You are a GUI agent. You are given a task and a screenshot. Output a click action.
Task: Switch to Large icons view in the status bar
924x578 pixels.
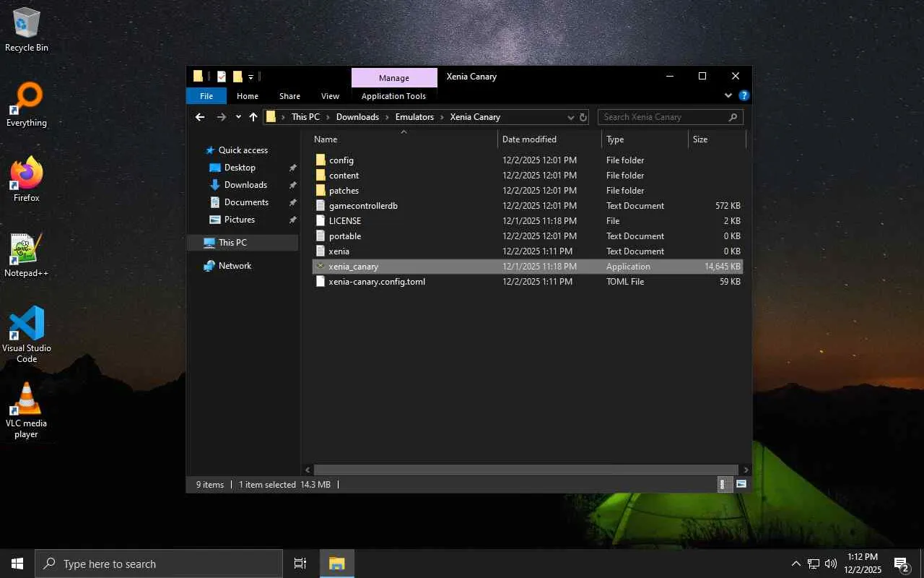[x=741, y=485]
